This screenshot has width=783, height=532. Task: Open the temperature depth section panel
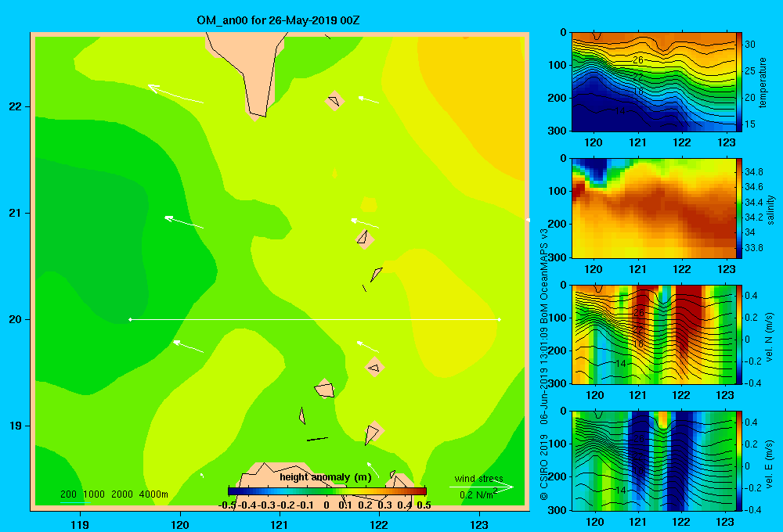coord(654,82)
